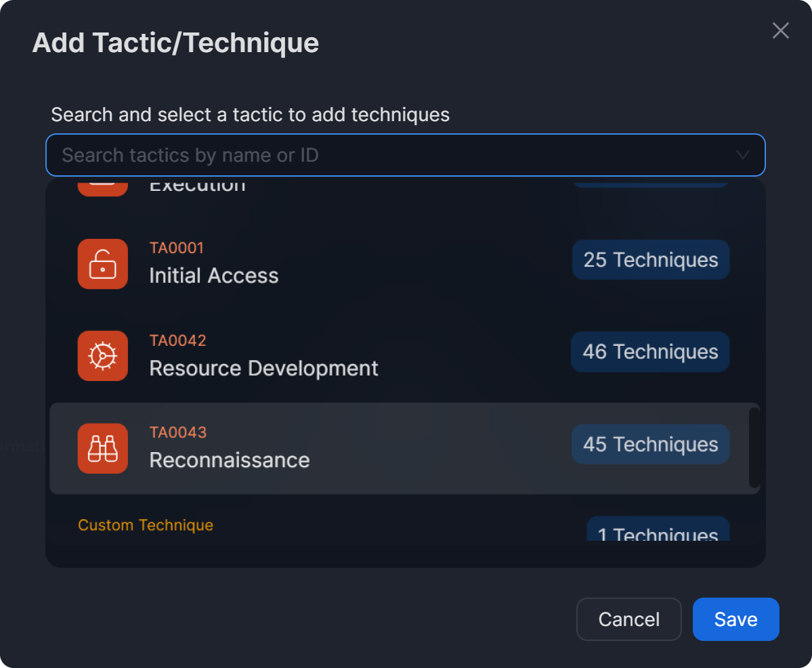Click the binoculars Reconnaissance icon
The width and height of the screenshot is (812, 668).
pyautogui.click(x=103, y=448)
